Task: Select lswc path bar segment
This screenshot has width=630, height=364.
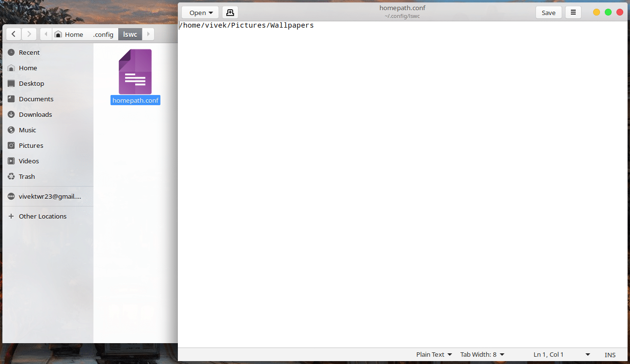Action: (130, 34)
